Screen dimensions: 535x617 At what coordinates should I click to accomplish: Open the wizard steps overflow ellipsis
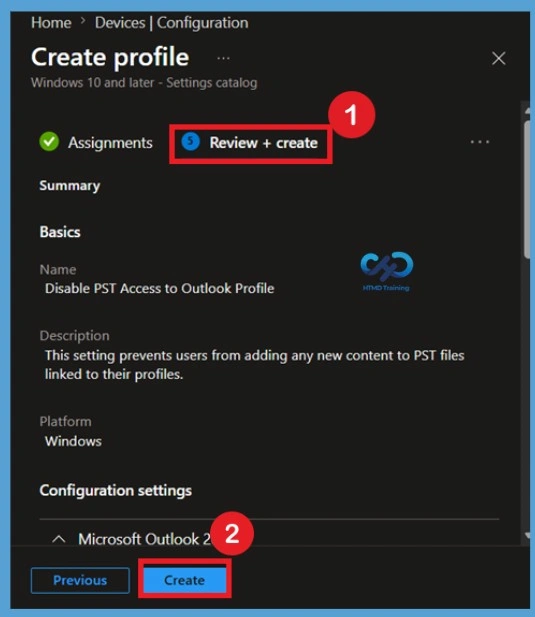coord(480,142)
